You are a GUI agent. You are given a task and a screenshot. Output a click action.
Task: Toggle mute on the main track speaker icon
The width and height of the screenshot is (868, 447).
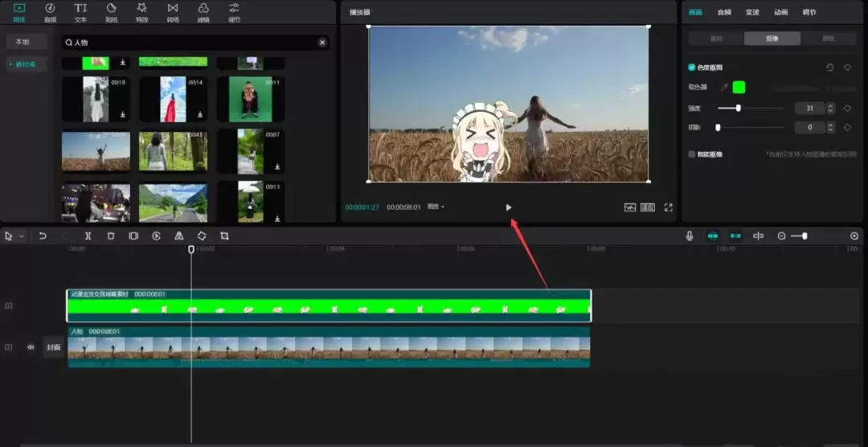(31, 347)
